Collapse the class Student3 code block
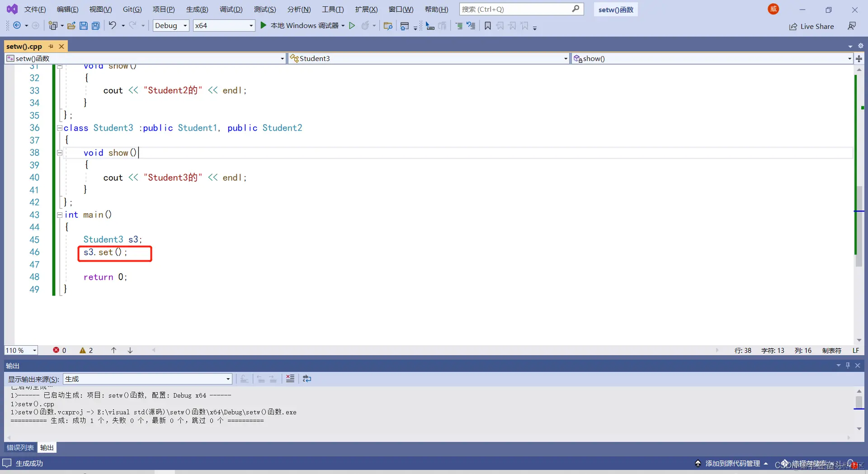 point(59,128)
